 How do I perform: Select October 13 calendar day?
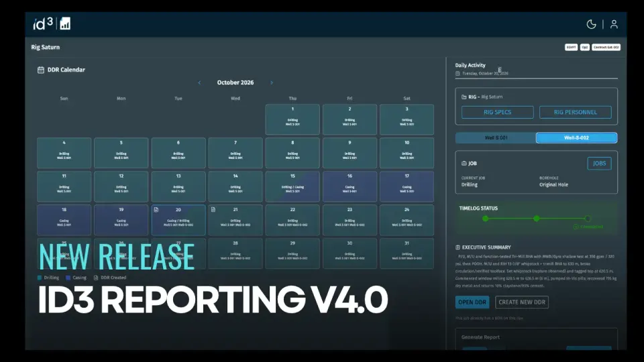point(178,186)
